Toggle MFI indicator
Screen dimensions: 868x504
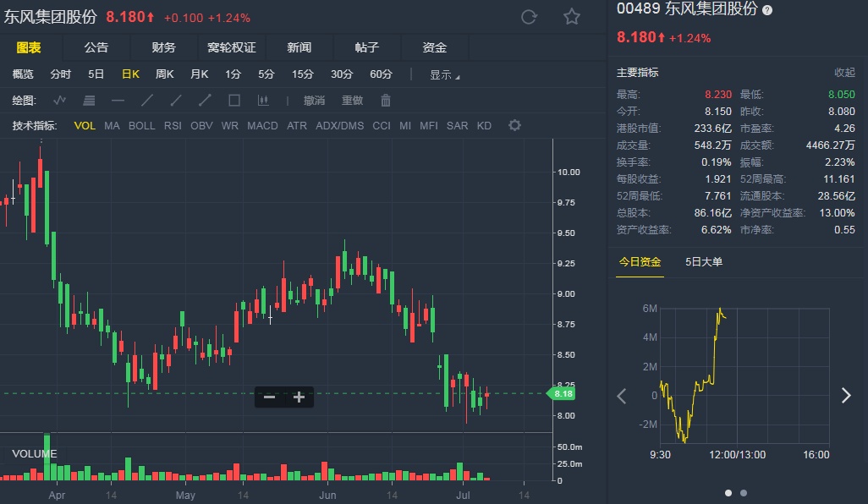pos(428,126)
